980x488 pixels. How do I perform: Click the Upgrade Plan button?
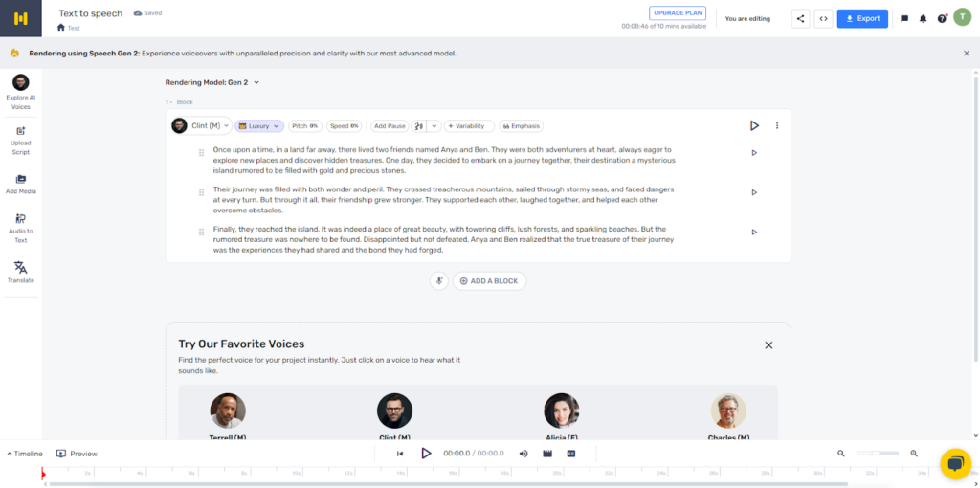click(x=678, y=13)
